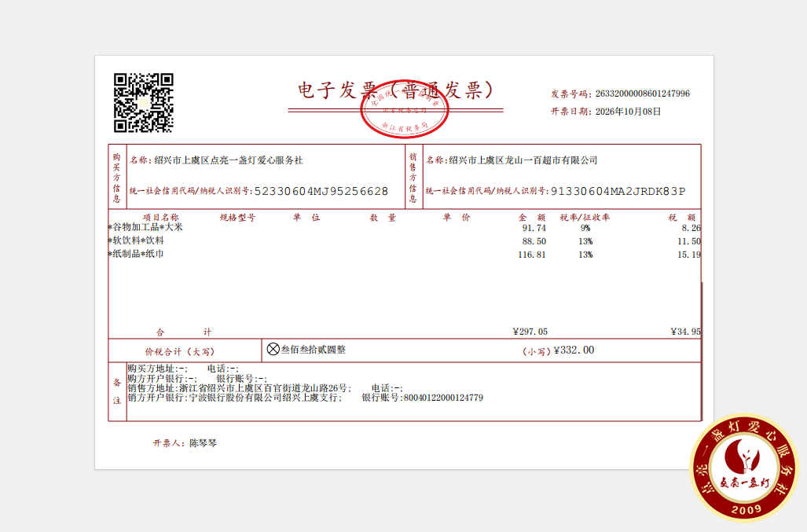Image resolution: width=807 pixels, height=532 pixels.
Task: Click the 购买方地址 line in remarks
Action: coord(183,369)
